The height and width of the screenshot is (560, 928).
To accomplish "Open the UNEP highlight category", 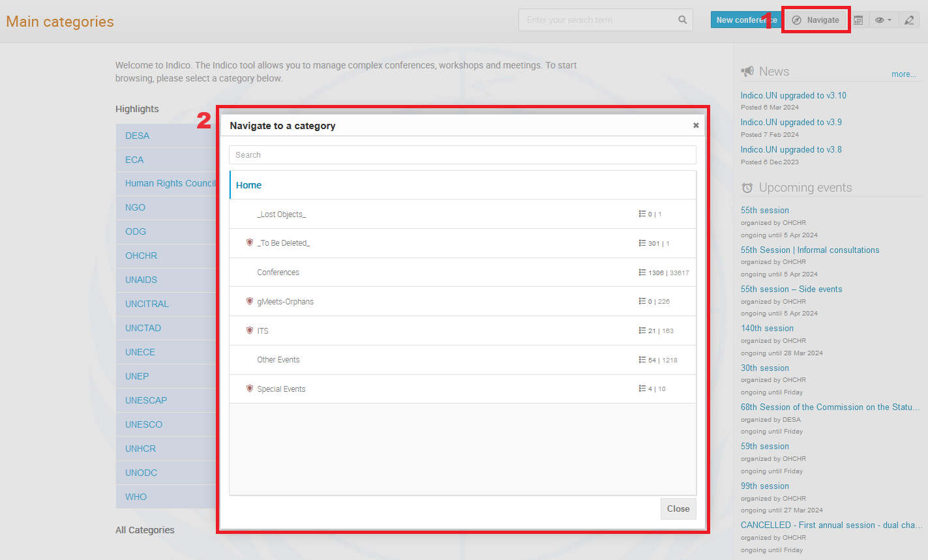I will coord(137,376).
